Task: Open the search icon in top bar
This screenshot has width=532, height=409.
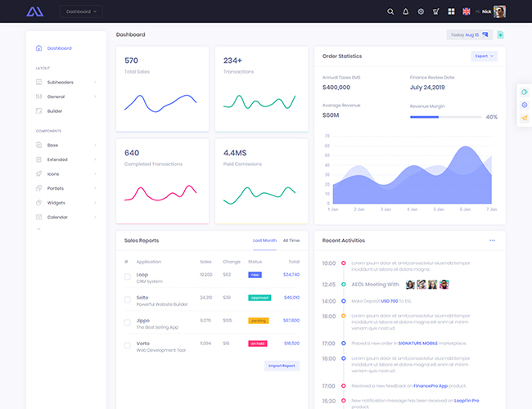Action: pos(390,11)
